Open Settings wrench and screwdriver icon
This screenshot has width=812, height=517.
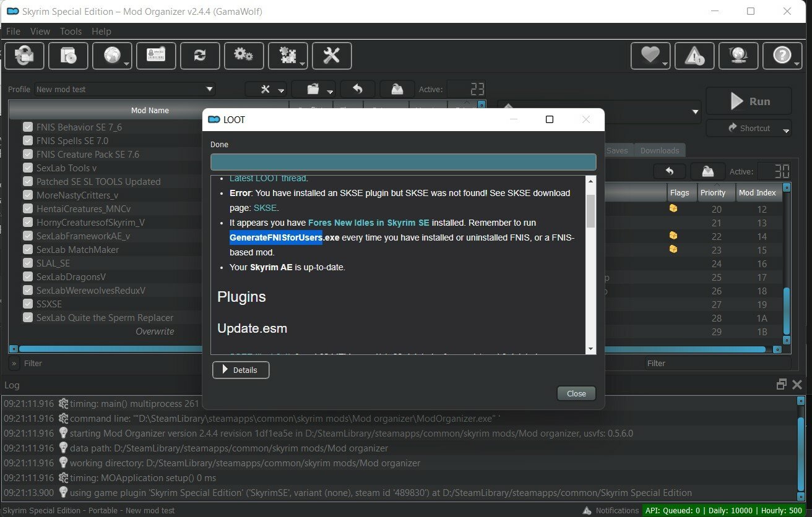(x=332, y=56)
